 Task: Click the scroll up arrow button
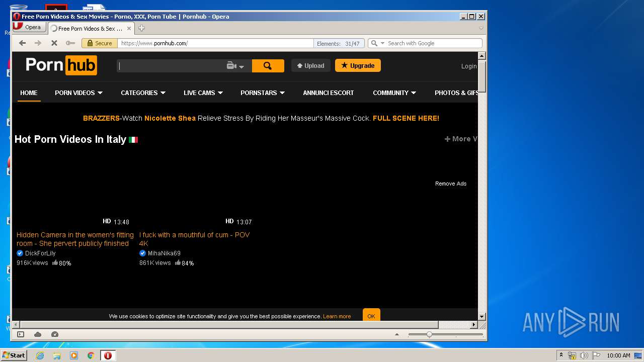(x=481, y=56)
